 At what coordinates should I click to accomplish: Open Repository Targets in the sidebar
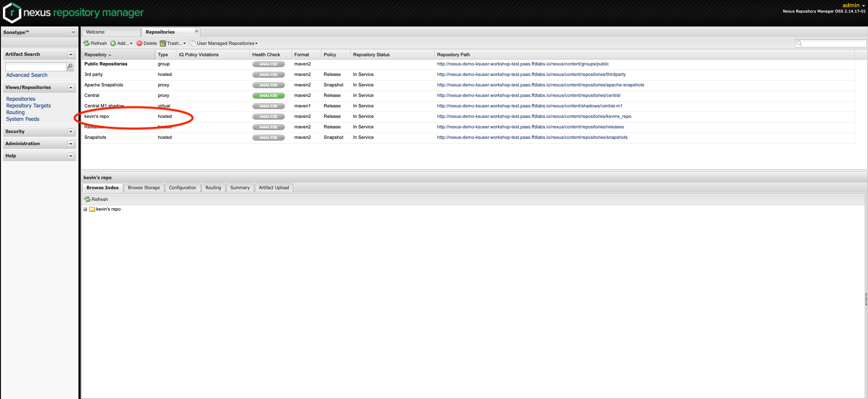tap(29, 106)
